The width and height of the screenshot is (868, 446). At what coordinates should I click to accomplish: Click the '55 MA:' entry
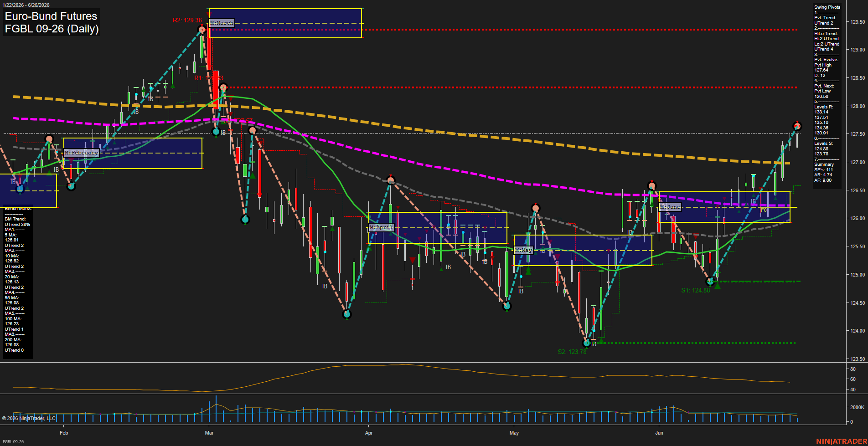(12, 298)
